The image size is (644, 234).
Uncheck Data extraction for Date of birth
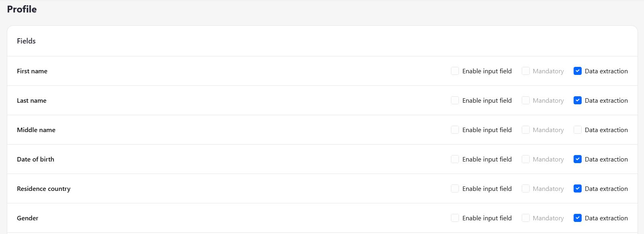[x=578, y=159]
